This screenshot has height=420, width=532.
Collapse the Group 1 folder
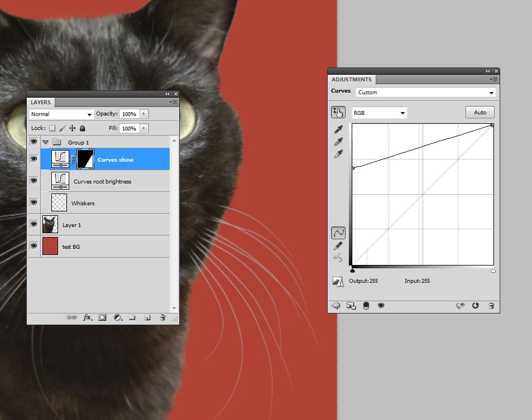pyautogui.click(x=45, y=142)
